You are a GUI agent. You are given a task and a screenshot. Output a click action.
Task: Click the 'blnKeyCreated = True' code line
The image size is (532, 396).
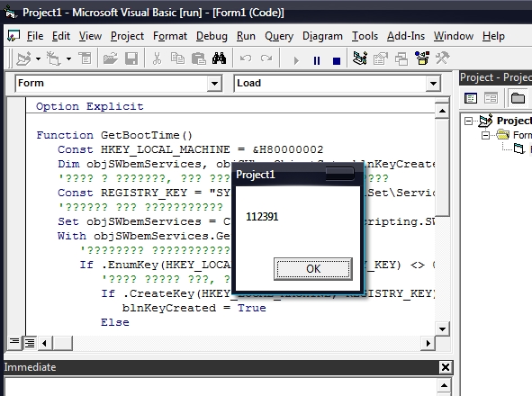pos(194,308)
